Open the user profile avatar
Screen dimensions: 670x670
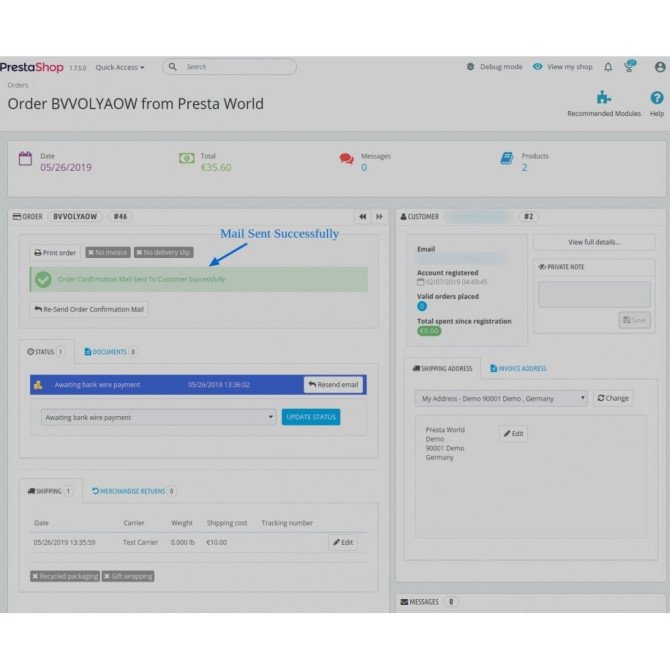660,67
